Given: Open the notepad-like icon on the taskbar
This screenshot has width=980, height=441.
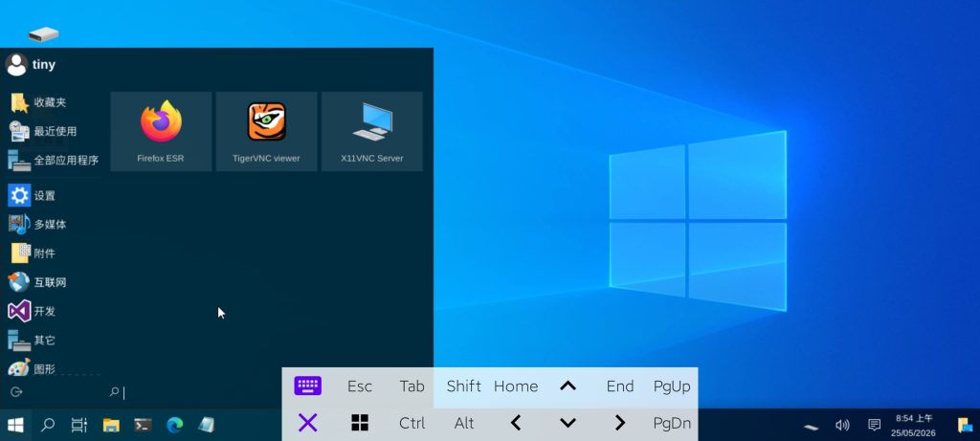Looking at the screenshot, I should pyautogui.click(x=207, y=426).
